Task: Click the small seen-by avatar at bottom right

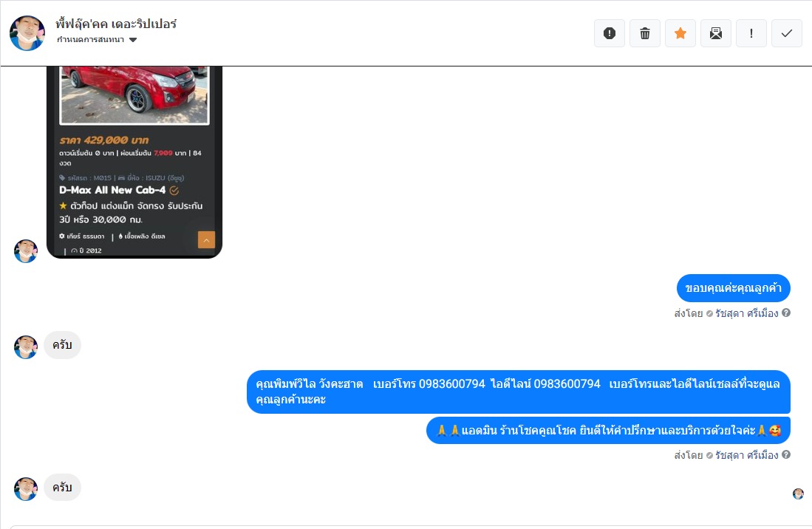Action: coord(798,494)
